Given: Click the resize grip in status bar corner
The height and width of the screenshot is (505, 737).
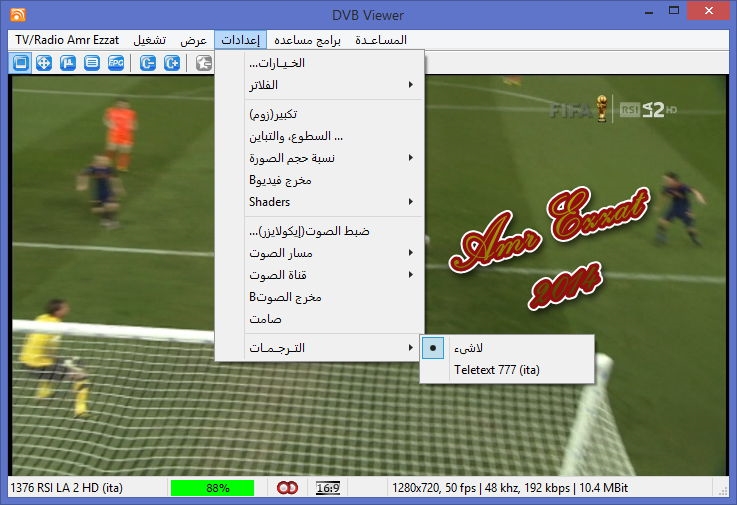Looking at the screenshot, I should [x=723, y=490].
